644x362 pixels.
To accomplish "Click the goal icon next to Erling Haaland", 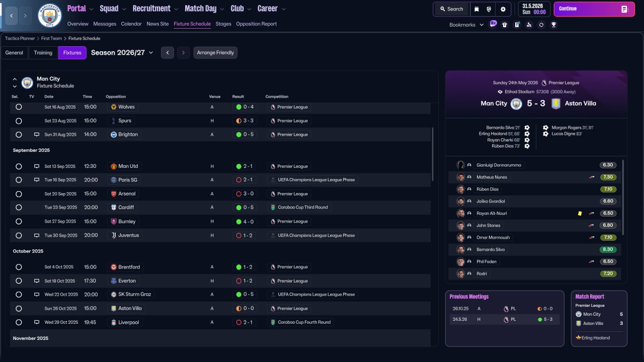I will point(527,134).
